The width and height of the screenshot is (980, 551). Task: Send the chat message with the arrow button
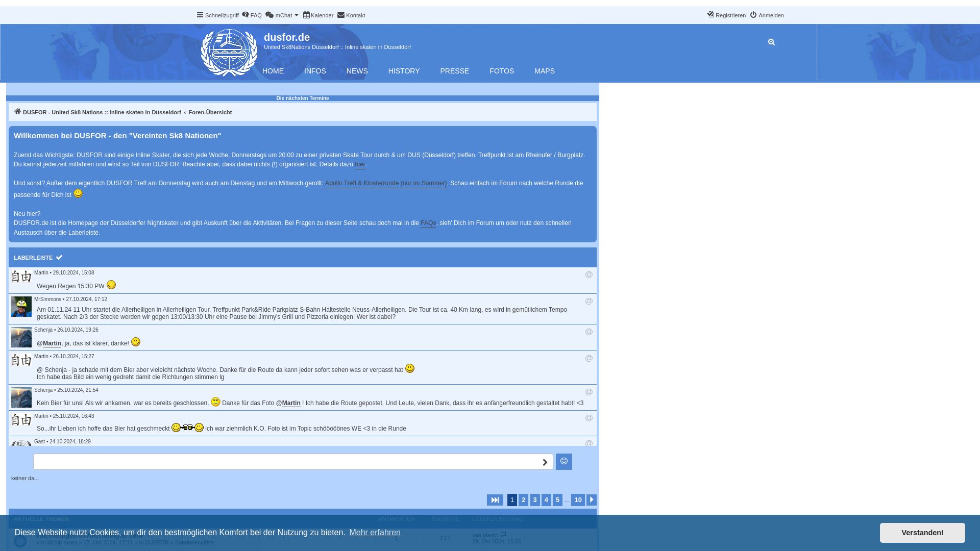coord(545,462)
